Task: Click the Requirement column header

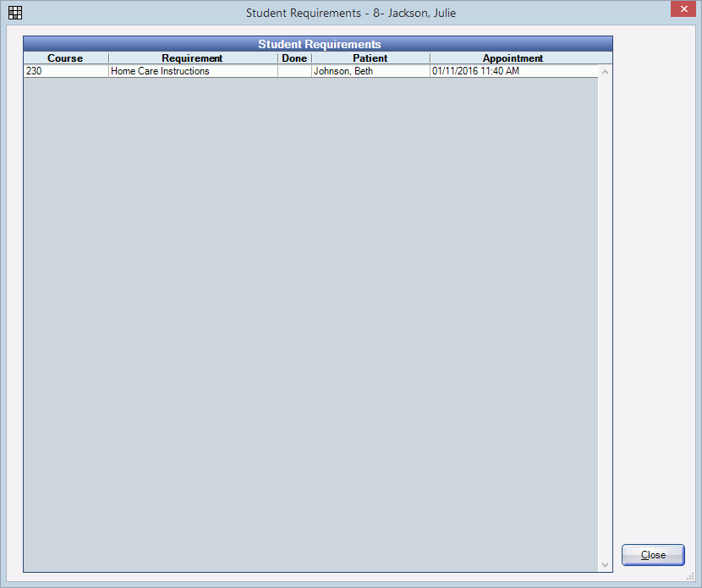Action: pyautogui.click(x=192, y=58)
